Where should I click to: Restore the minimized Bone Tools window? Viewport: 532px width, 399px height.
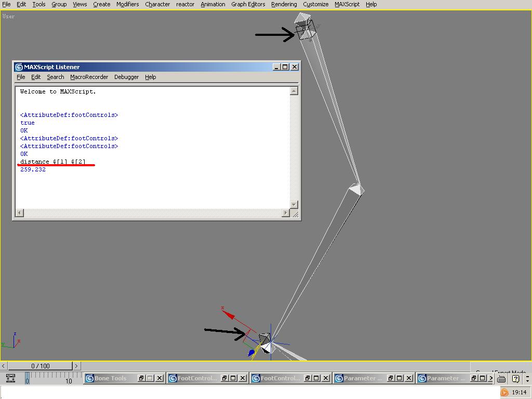tap(141, 378)
